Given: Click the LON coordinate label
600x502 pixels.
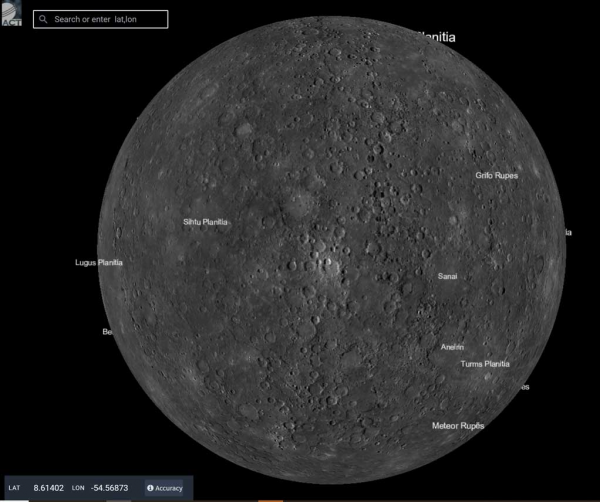Looking at the screenshot, I should 78,488.
